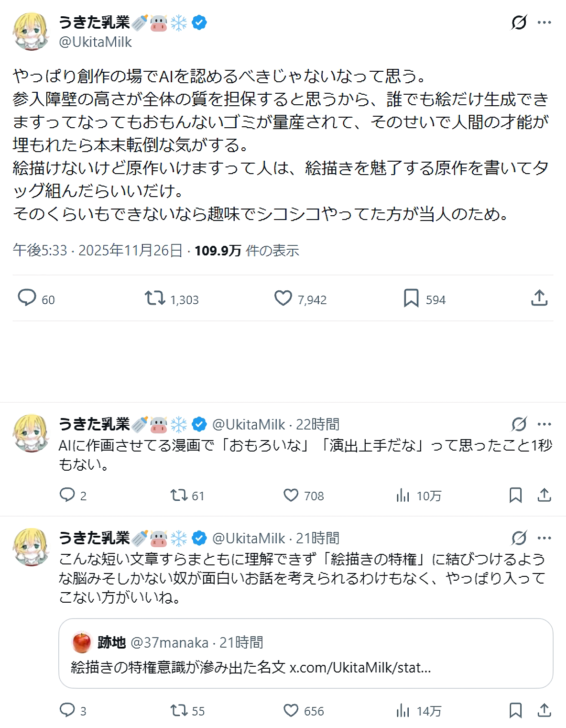Bookmark the main post with 594 bookmarks
The width and height of the screenshot is (566, 728).
click(x=411, y=298)
